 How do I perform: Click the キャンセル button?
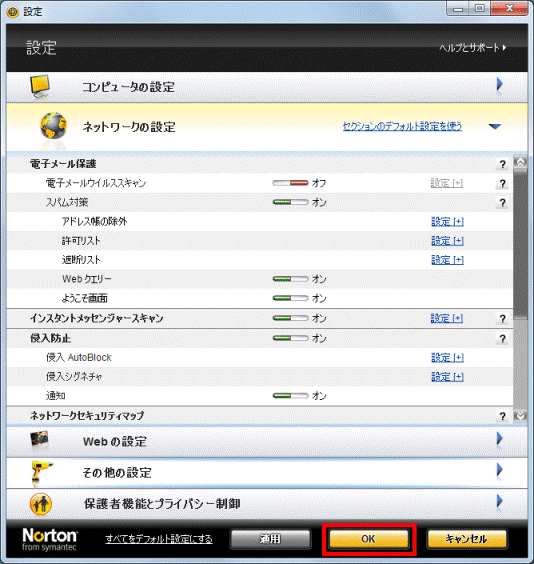[x=466, y=539]
